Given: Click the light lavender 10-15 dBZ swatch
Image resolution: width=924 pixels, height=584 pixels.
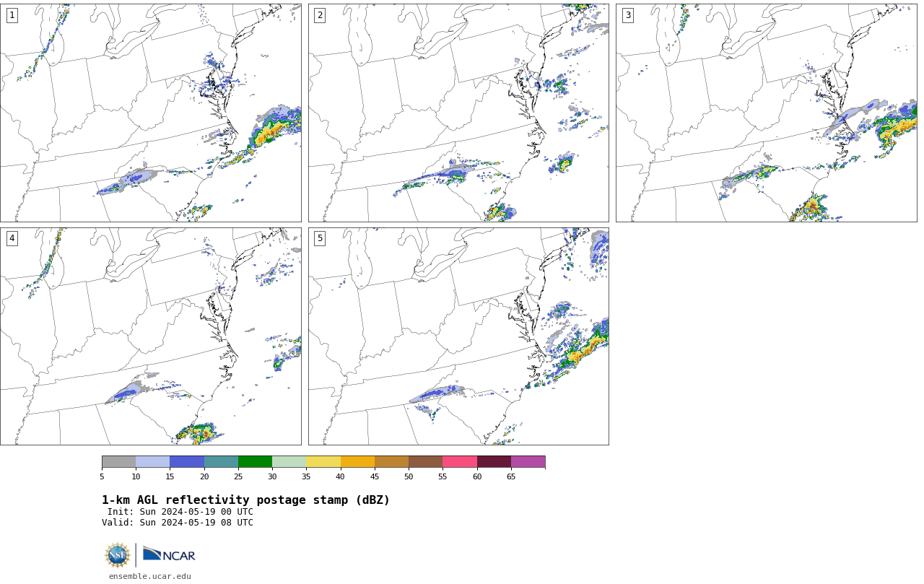Looking at the screenshot, I should click(x=152, y=462).
